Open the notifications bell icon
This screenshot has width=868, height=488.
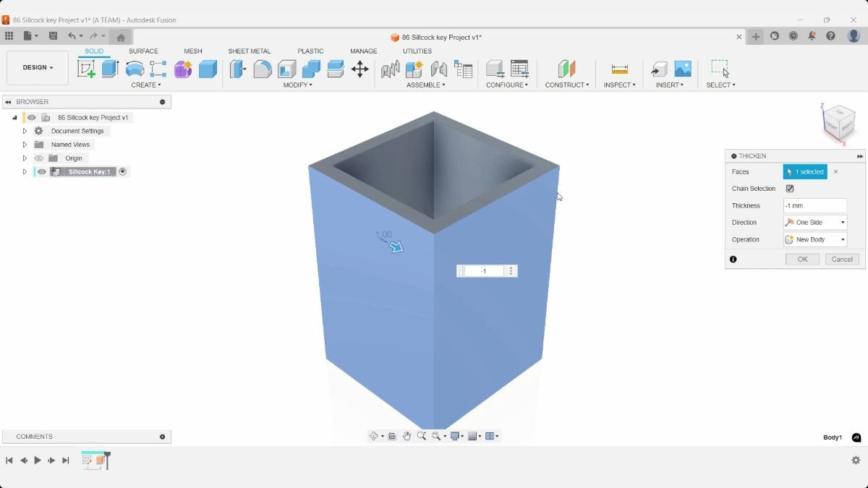coord(812,36)
